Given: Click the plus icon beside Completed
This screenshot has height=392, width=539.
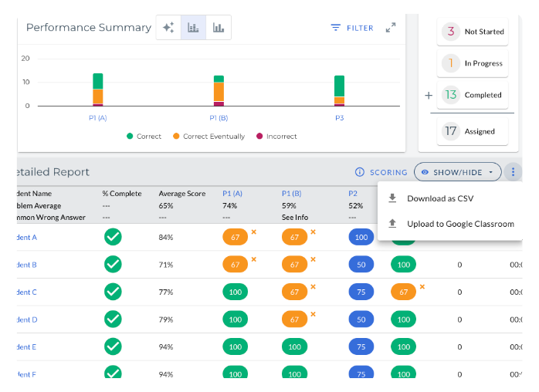Looking at the screenshot, I should pos(429,95).
